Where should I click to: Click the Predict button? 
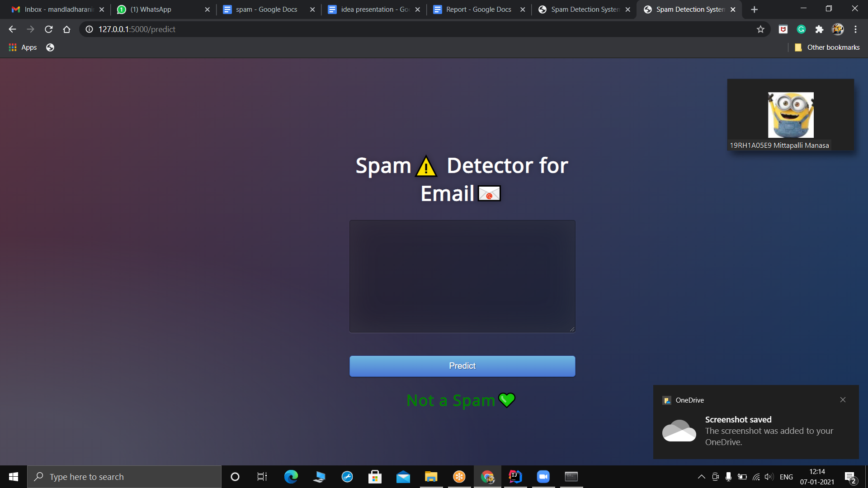point(462,366)
